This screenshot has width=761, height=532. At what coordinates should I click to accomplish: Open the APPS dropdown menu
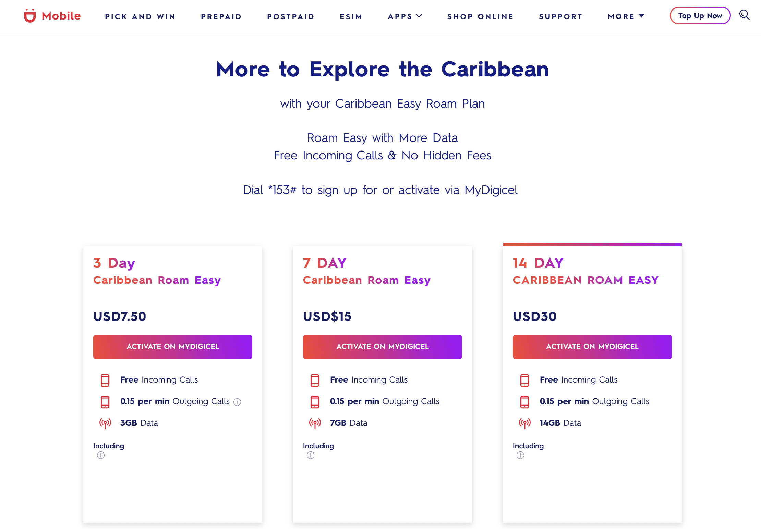click(x=405, y=16)
